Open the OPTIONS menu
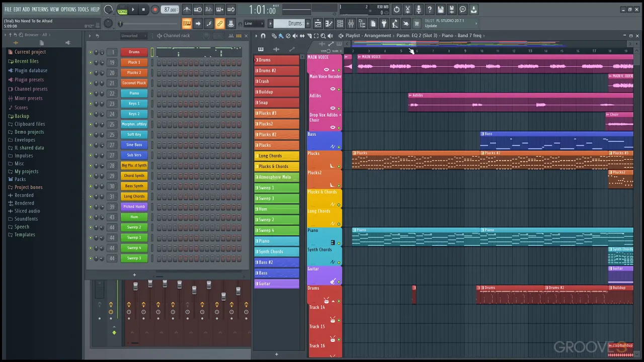 pyautogui.click(x=68, y=10)
